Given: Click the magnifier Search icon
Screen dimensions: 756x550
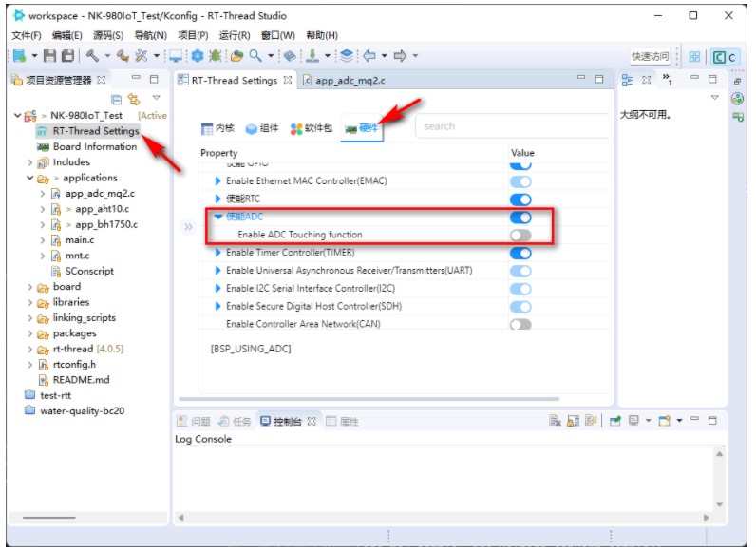Looking at the screenshot, I should 255,56.
